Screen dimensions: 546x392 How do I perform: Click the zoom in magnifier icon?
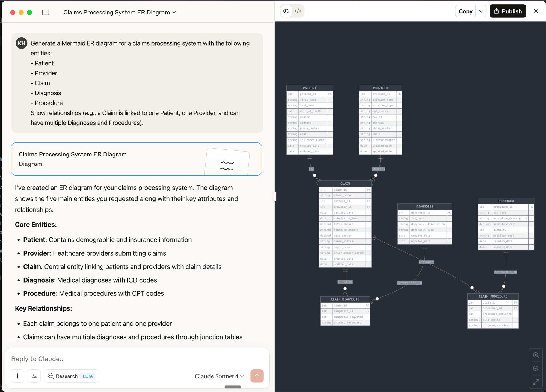coord(536,355)
